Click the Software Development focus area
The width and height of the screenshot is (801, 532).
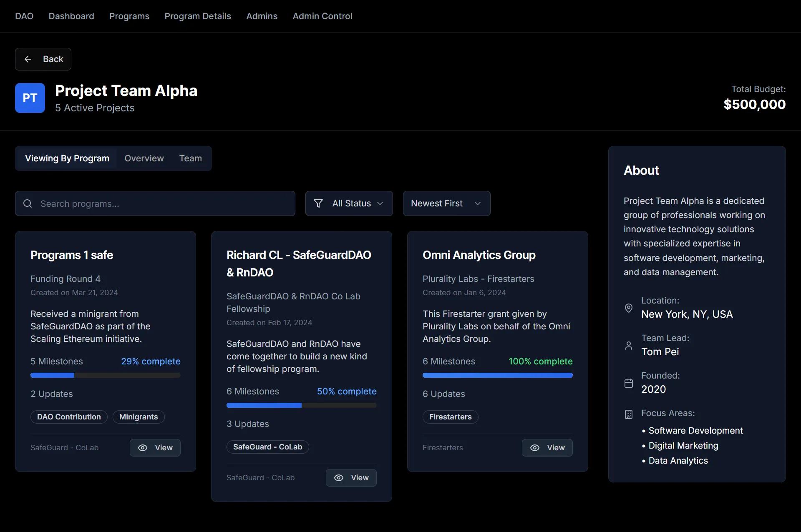click(695, 431)
